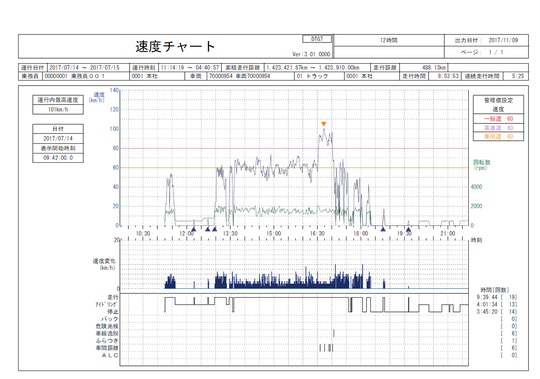Click the date field 2017/07/14
540x379 pixels.
click(58, 138)
